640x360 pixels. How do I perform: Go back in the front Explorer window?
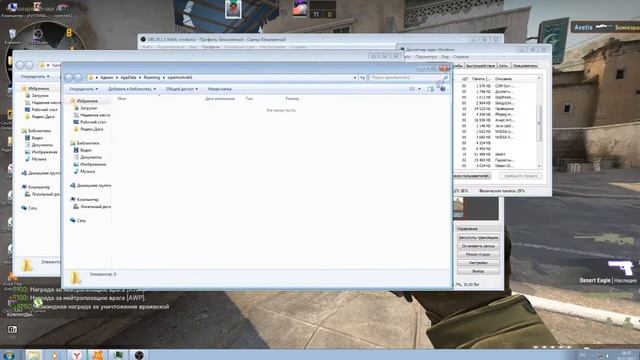point(69,78)
